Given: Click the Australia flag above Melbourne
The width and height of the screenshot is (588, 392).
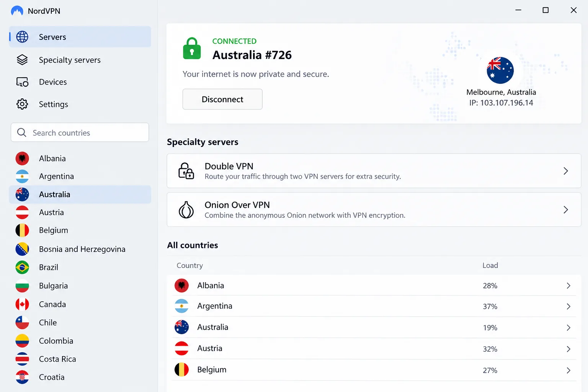Looking at the screenshot, I should point(500,70).
